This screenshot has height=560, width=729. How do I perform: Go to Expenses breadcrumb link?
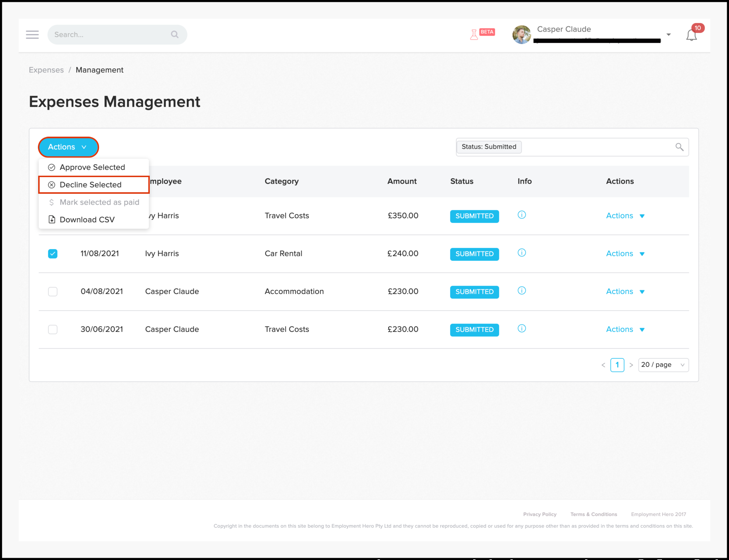click(x=46, y=70)
